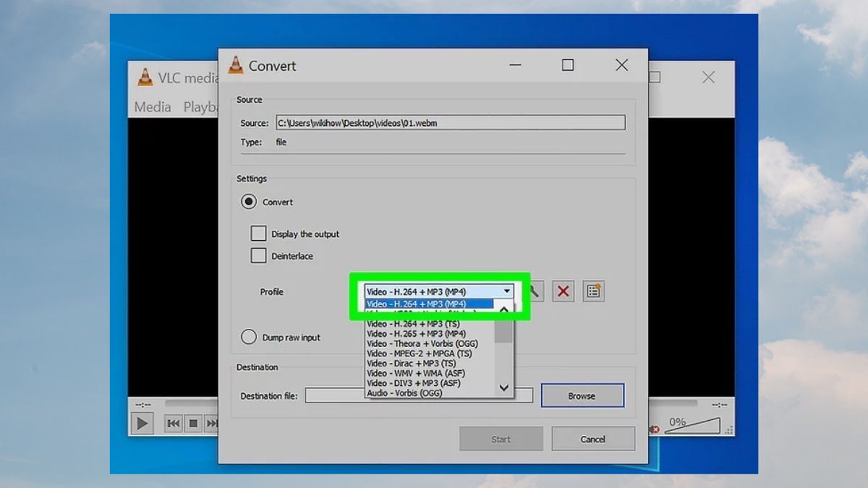
Task: Minimize the Convert dialog
Action: pyautogui.click(x=515, y=65)
